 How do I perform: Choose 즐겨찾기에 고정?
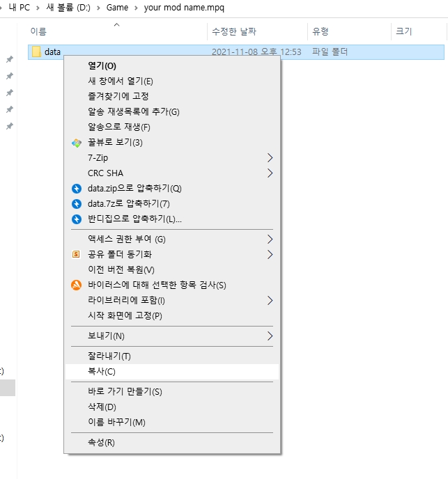pyautogui.click(x=172, y=97)
